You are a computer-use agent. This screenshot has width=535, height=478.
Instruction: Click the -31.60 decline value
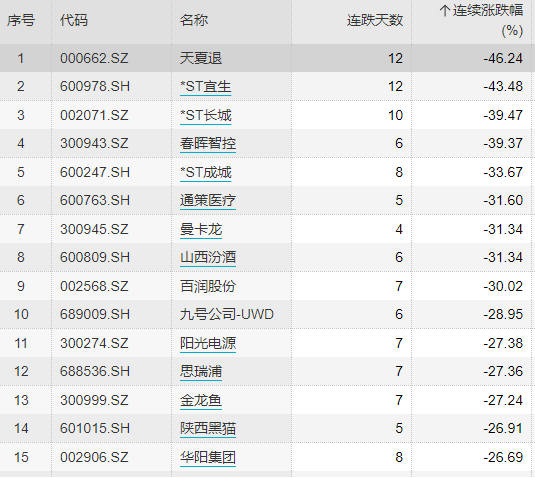503,201
